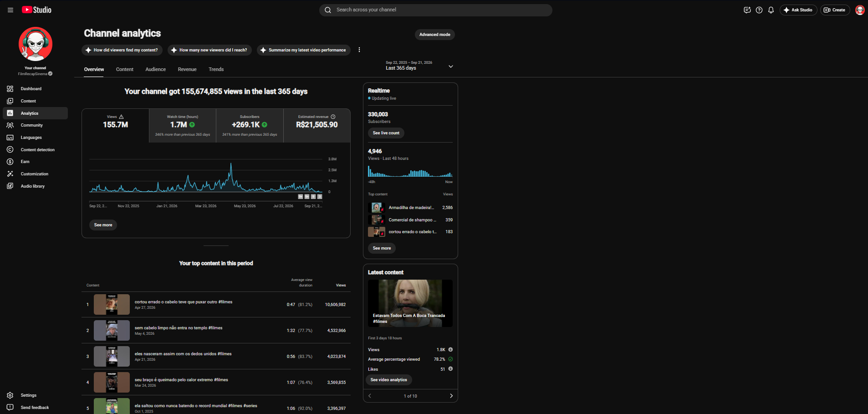868x414 pixels.
Task: Go to next latest content item
Action: [451, 396]
